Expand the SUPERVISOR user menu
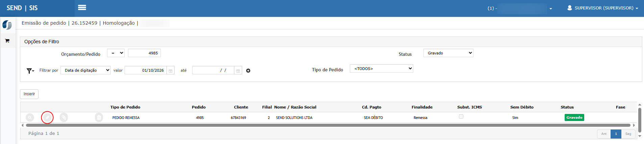 tap(603, 8)
